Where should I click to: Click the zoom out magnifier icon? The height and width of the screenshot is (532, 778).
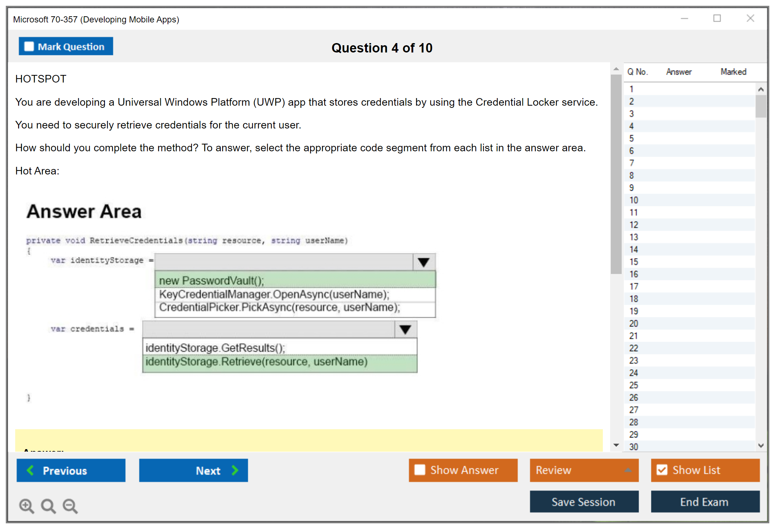tap(70, 506)
